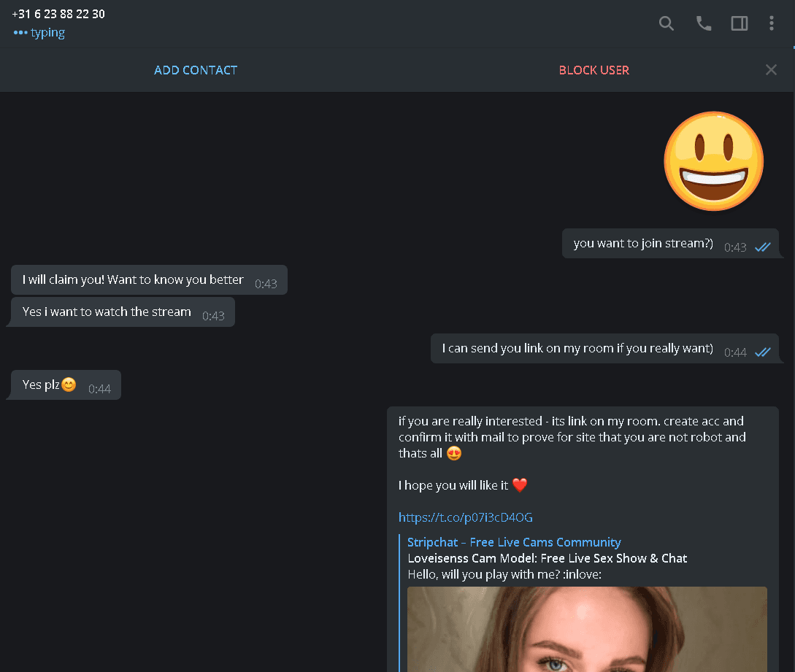
Task: Open the https://t.co/p07i3cD4OG link
Action: click(x=466, y=517)
